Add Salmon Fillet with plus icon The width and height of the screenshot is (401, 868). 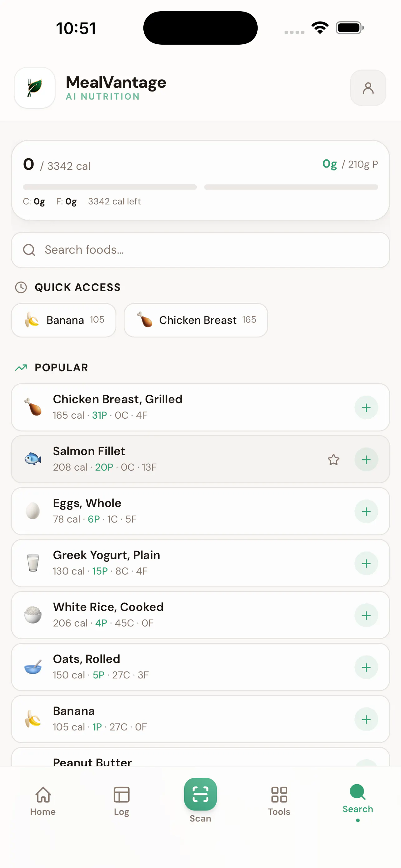coord(366,459)
